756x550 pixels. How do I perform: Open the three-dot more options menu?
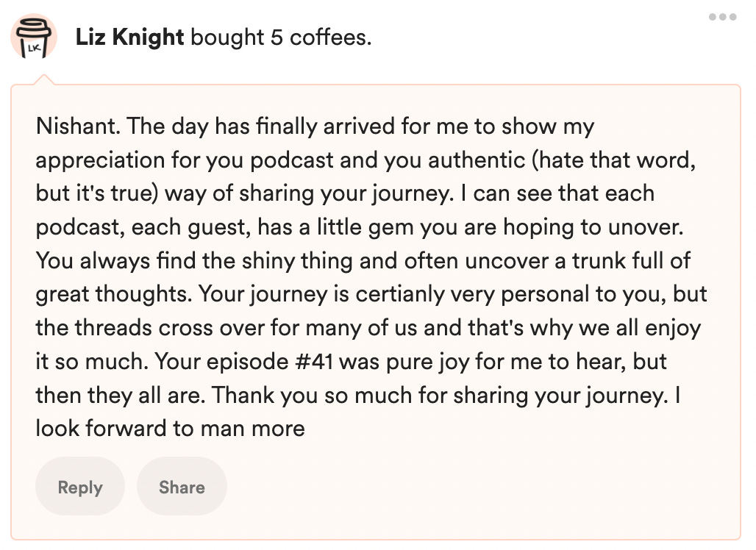click(x=722, y=17)
